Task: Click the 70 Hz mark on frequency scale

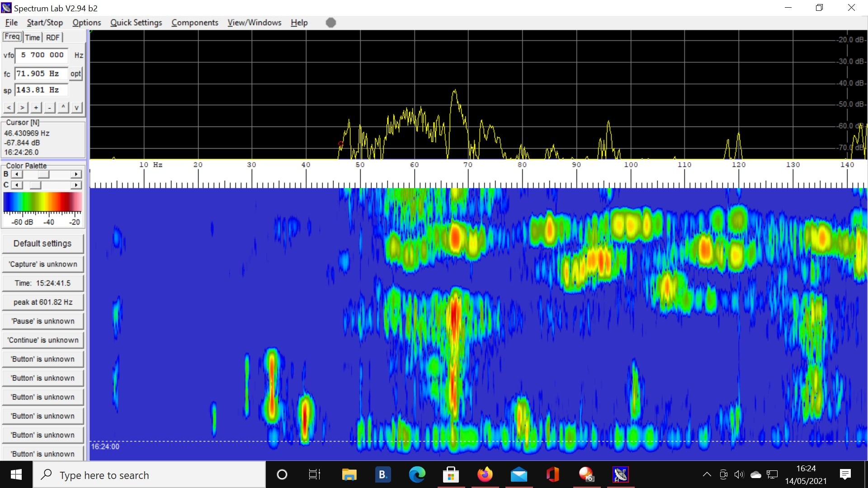Action: [x=468, y=165]
